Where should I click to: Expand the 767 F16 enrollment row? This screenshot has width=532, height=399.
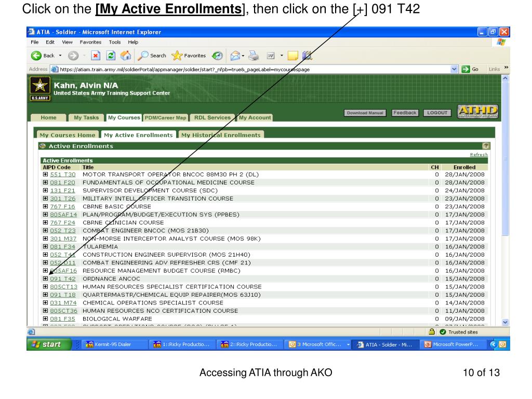46,206
